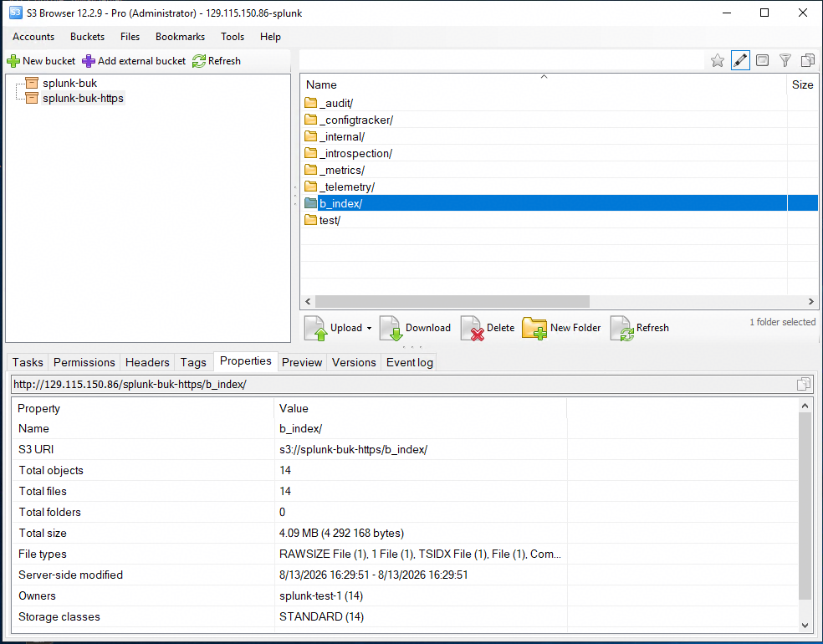Select the b_index/ folder row
The image size is (823, 644).
pos(561,203)
